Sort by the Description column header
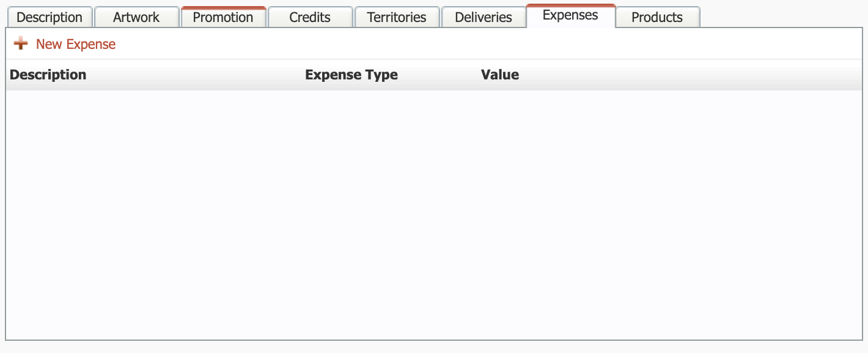This screenshot has width=868, height=353. tap(48, 75)
